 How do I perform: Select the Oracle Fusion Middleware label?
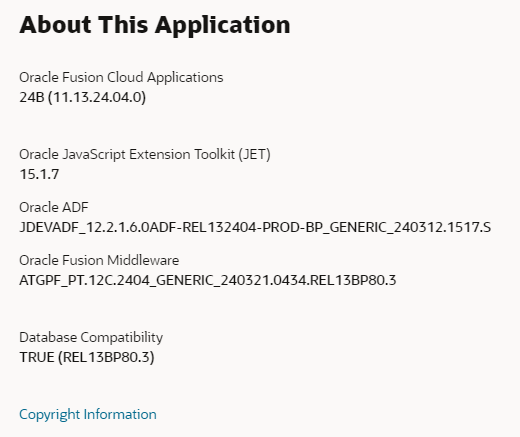coord(99,260)
